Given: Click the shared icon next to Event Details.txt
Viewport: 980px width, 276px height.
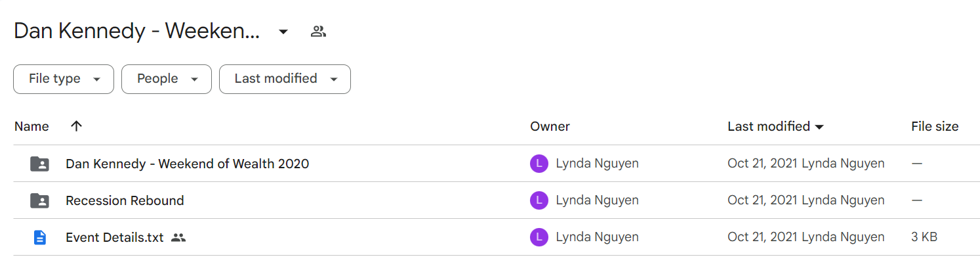Looking at the screenshot, I should tap(178, 238).
